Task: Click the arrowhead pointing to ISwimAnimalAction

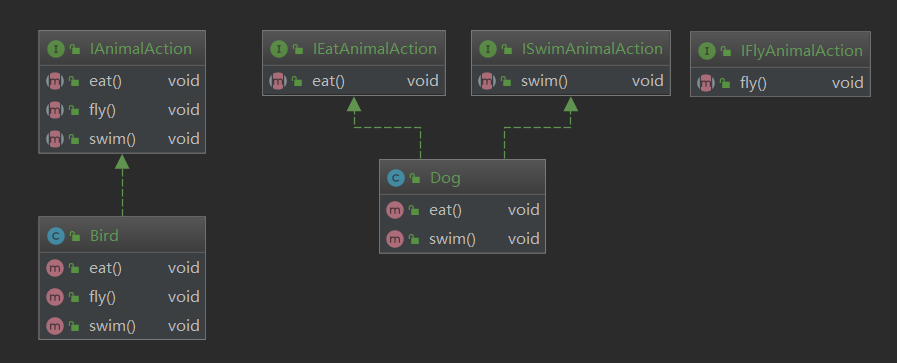Action: (x=570, y=105)
